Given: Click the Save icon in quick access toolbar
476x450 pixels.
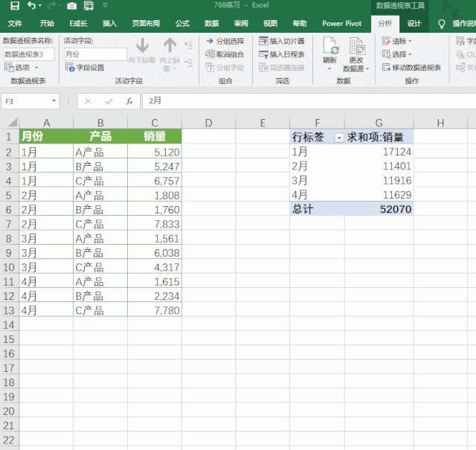Looking at the screenshot, I should point(14,6).
